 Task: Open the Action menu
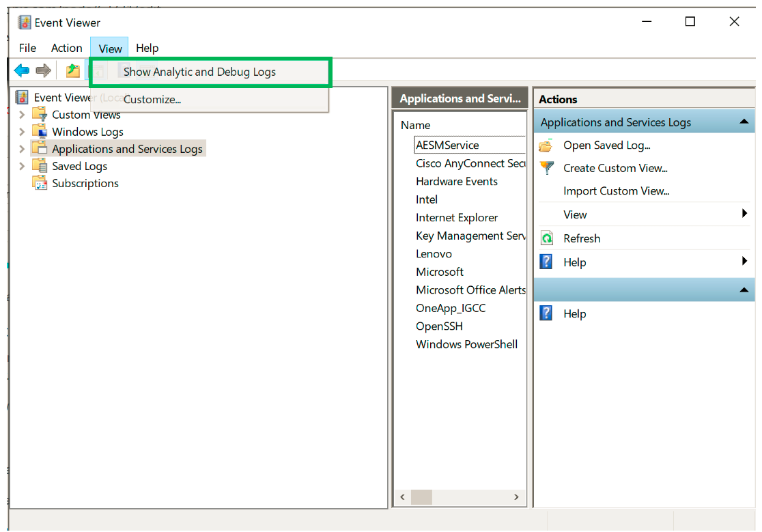(x=66, y=48)
